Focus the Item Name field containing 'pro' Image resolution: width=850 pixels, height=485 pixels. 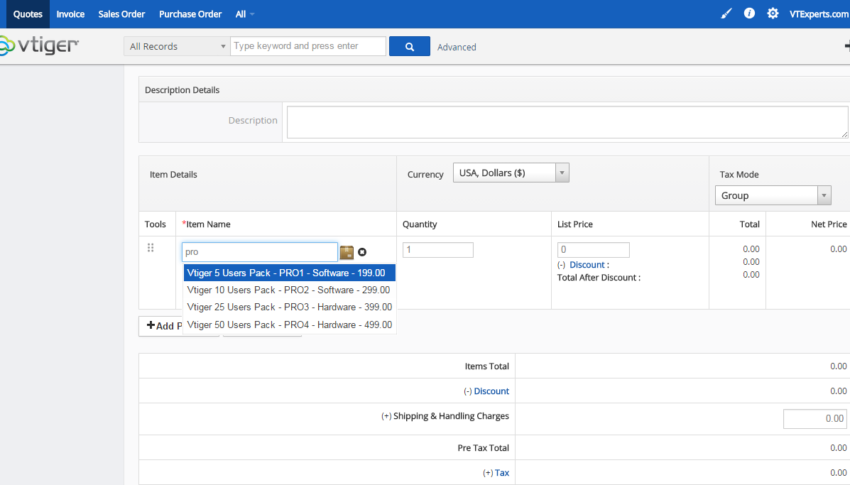coord(260,252)
